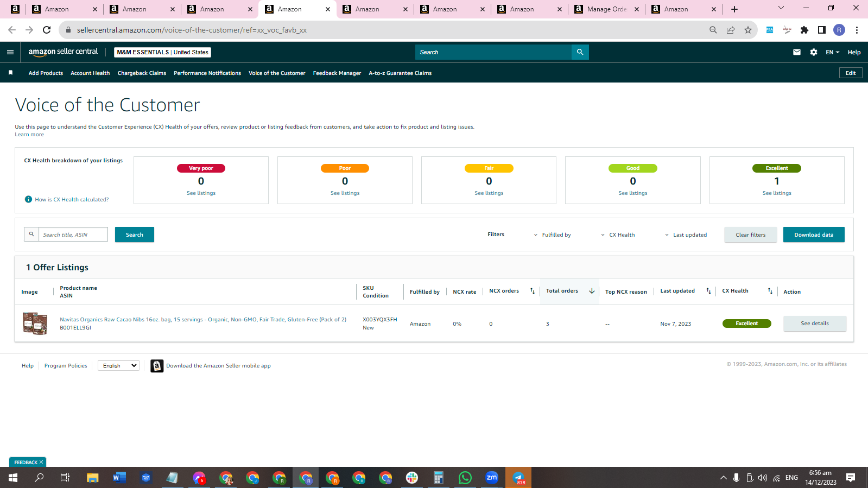This screenshot has width=868, height=488.
Task: Open the zoom magnifier in the address bar
Action: pos(713,30)
